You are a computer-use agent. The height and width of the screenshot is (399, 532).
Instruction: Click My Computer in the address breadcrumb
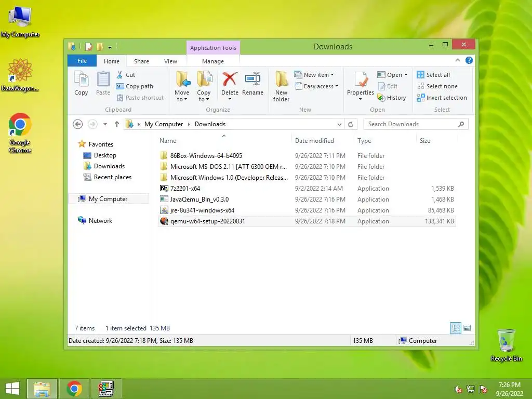pyautogui.click(x=164, y=124)
